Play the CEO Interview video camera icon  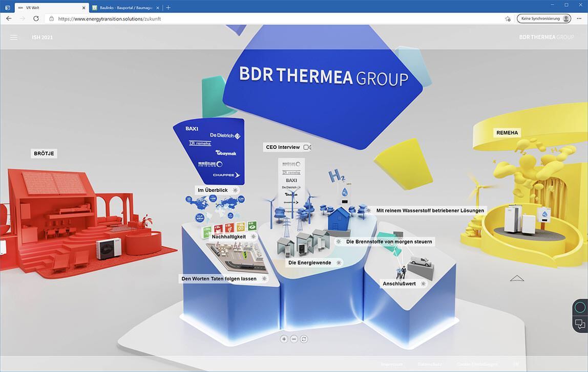307,147
